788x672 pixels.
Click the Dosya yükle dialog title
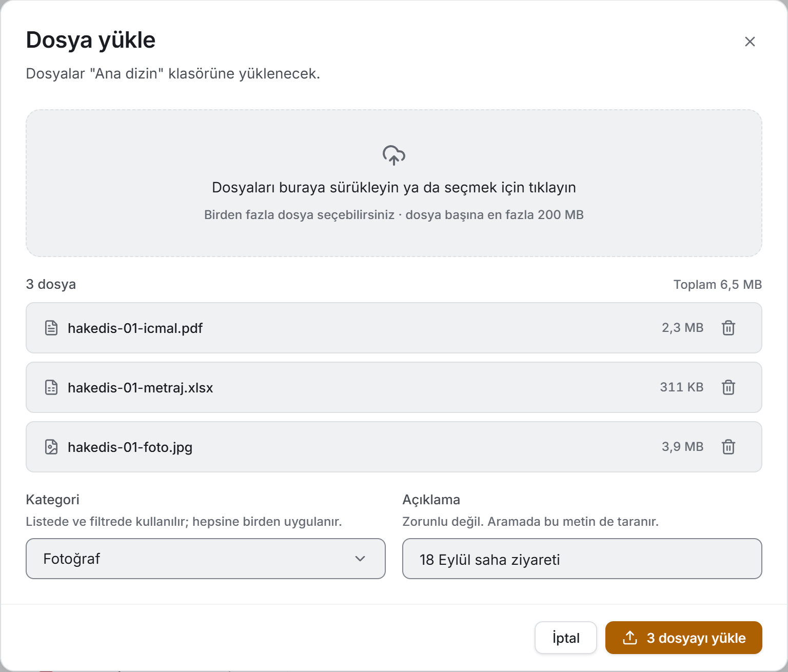click(x=91, y=40)
